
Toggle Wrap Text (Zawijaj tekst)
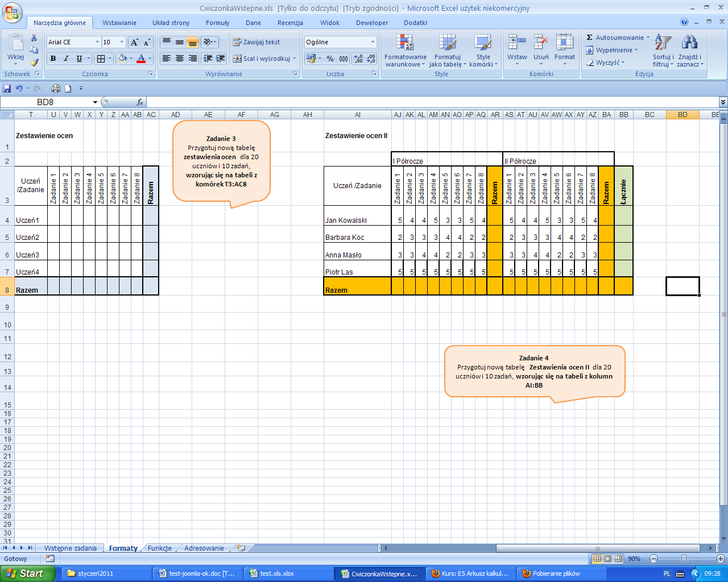256,42
